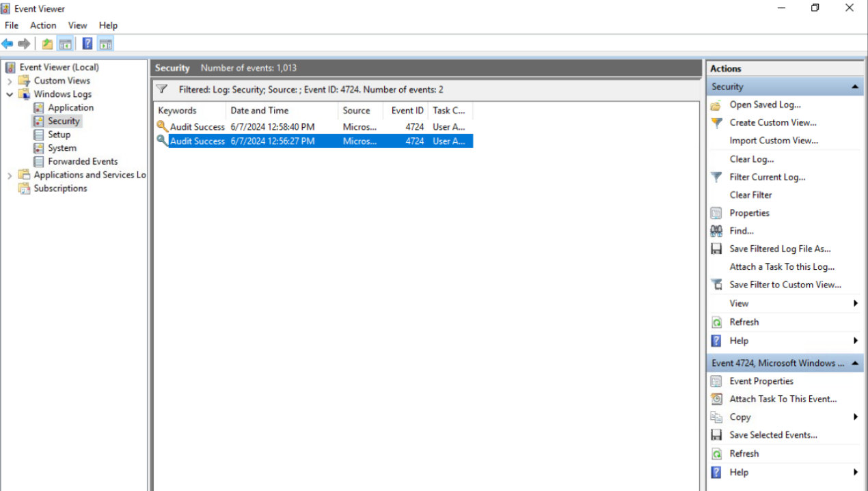This screenshot has height=491, width=868.
Task: Toggle Show/Hide Action Pane toolbar icon
Action: click(105, 44)
